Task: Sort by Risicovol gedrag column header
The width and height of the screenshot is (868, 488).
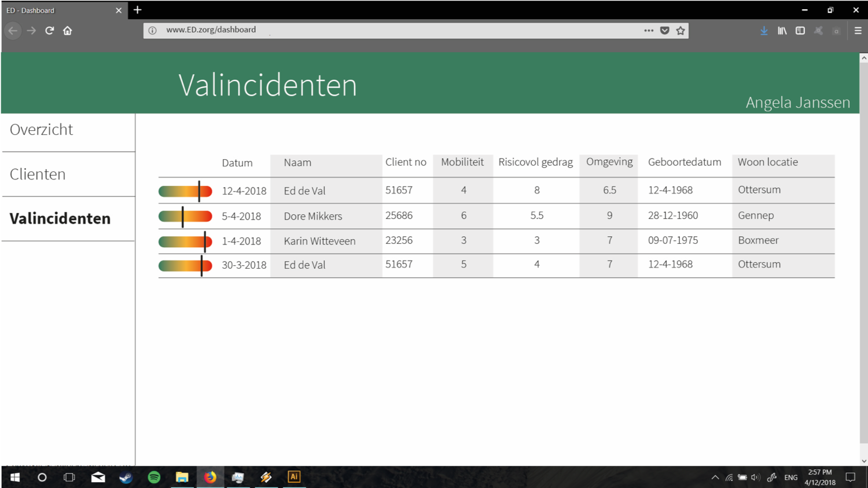Action: point(535,162)
